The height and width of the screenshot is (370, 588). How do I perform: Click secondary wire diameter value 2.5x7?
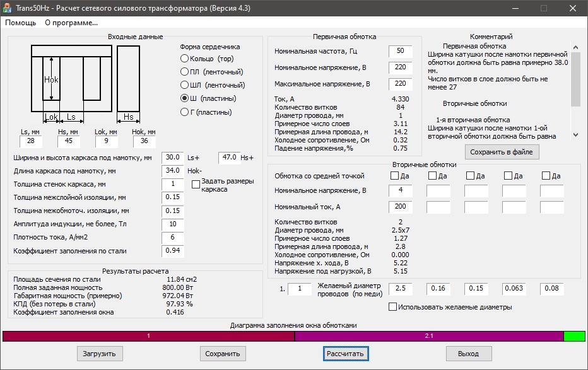pyautogui.click(x=401, y=230)
